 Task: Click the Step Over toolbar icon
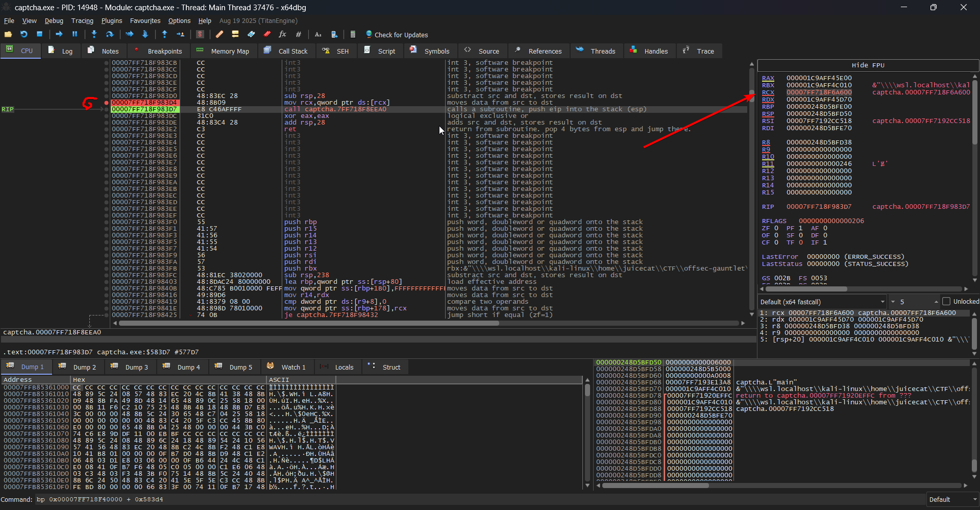tap(110, 34)
